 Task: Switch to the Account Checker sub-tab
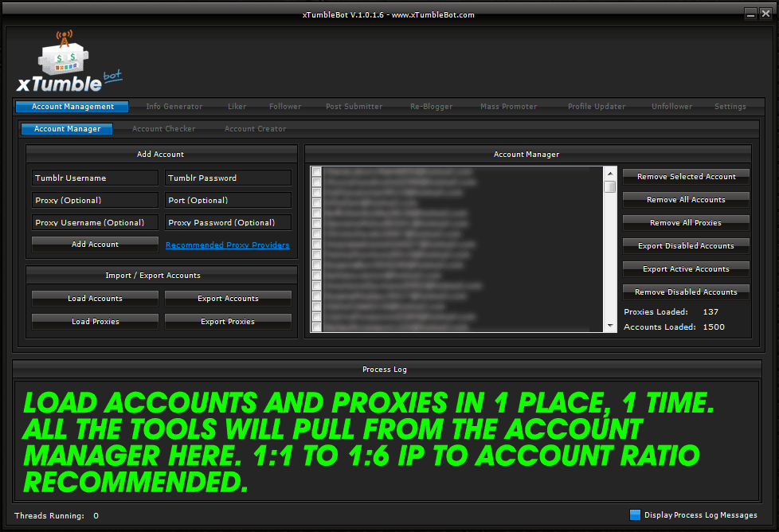[164, 129]
